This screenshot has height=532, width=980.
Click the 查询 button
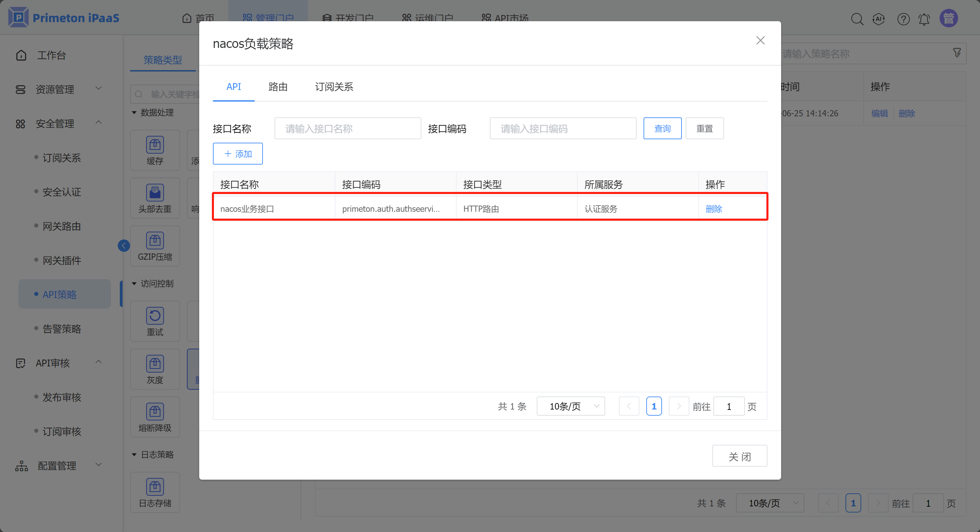pyautogui.click(x=662, y=129)
